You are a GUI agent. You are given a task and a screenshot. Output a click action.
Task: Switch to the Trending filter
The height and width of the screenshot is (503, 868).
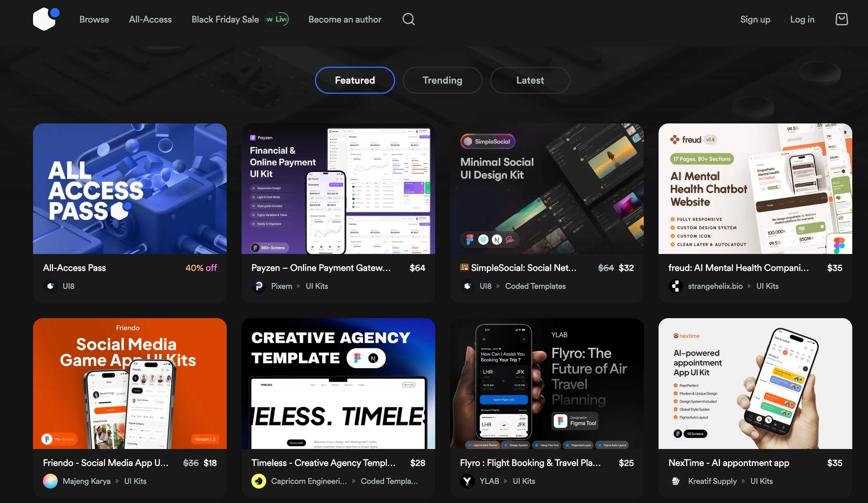point(442,80)
